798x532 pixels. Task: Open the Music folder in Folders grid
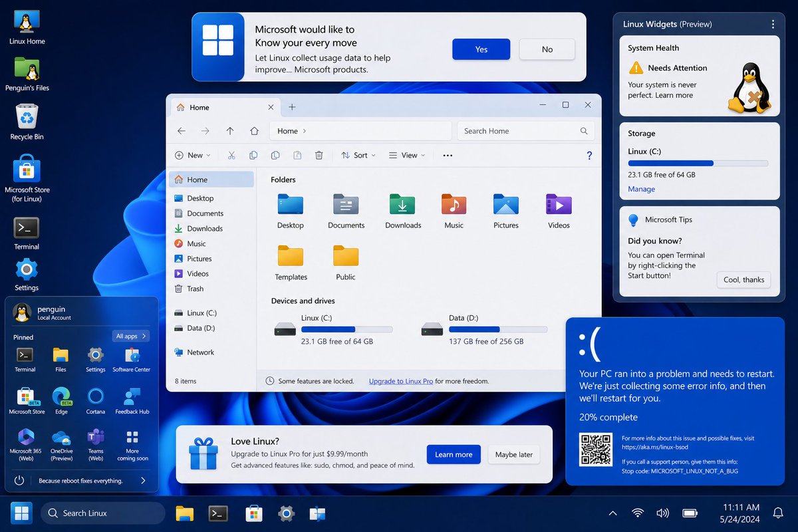pos(454,211)
